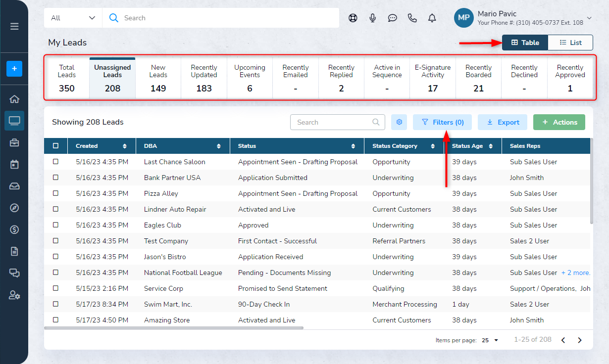Click the 'National Football League' DBA cell
This screenshot has height=364, width=609.
tap(183, 273)
